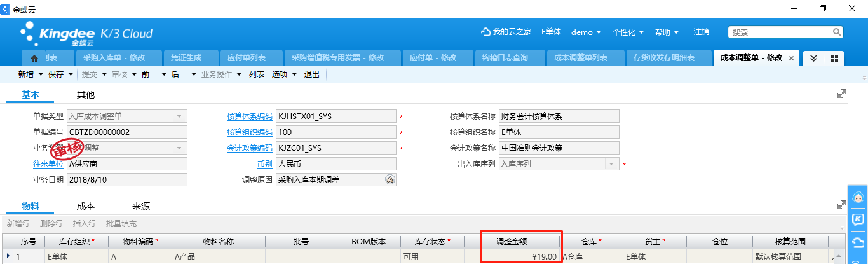This screenshot has width=868, height=264.
Task: Click the 核算体系编码 field KJHSTX01_SYS
Action: (336, 116)
